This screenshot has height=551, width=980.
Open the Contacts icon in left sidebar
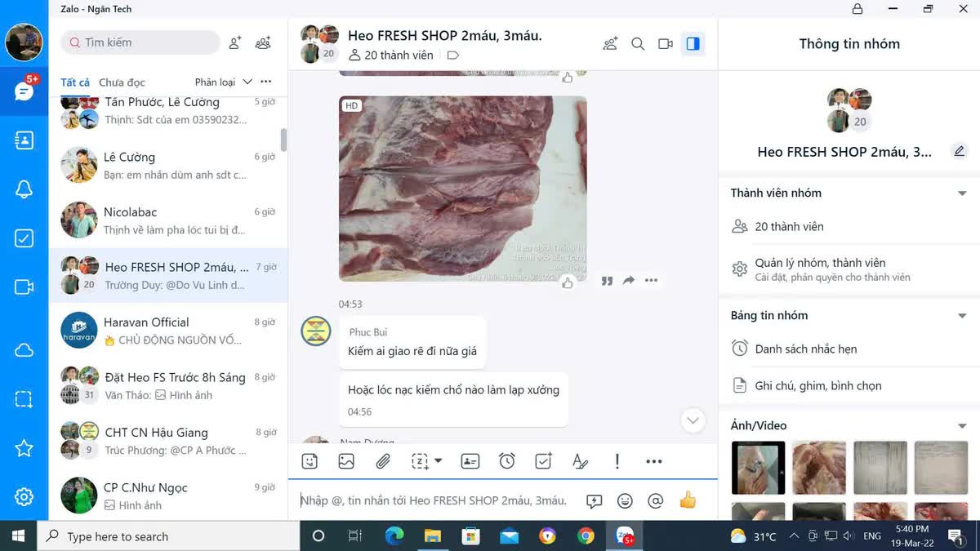pos(24,140)
